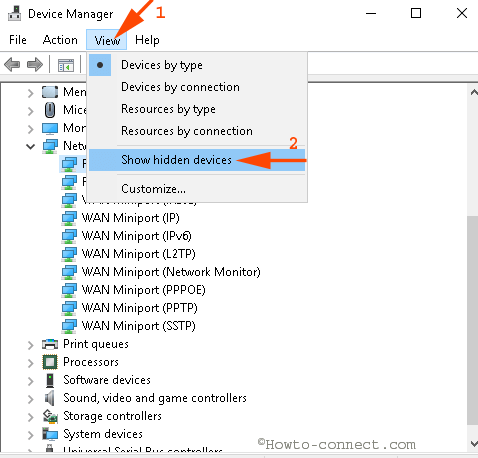The image size is (478, 458).
Task: Click the Memory category icon
Action: [x=50, y=92]
